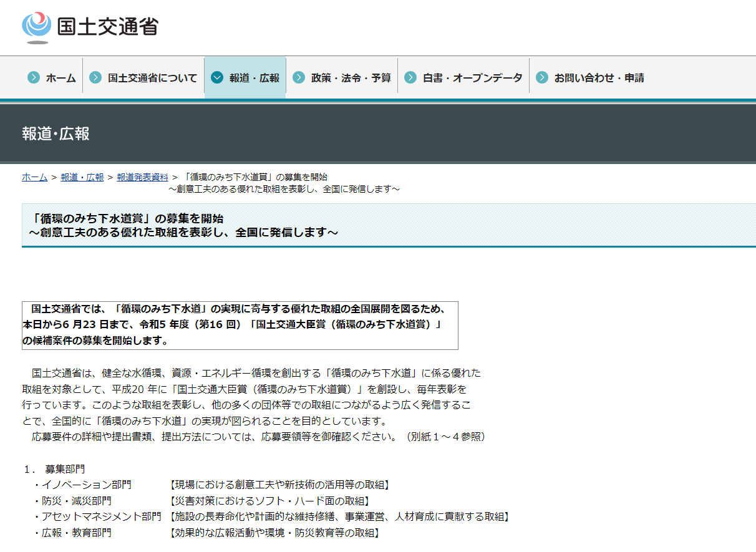Click the bordered bold summary announcement box
The image size is (756, 552).
point(240,325)
